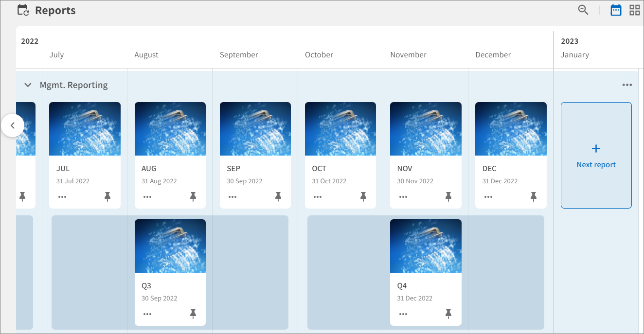Pin the Q4 quarterly report
The height and width of the screenshot is (334, 644).
(448, 314)
